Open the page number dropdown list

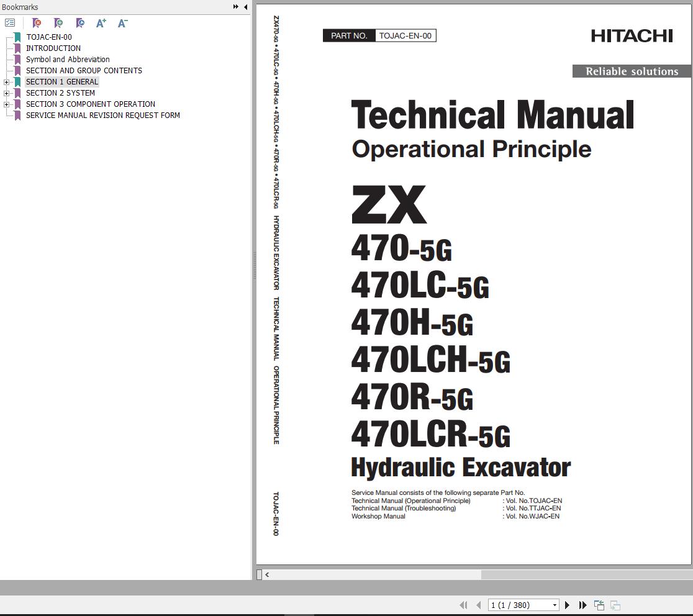click(555, 604)
